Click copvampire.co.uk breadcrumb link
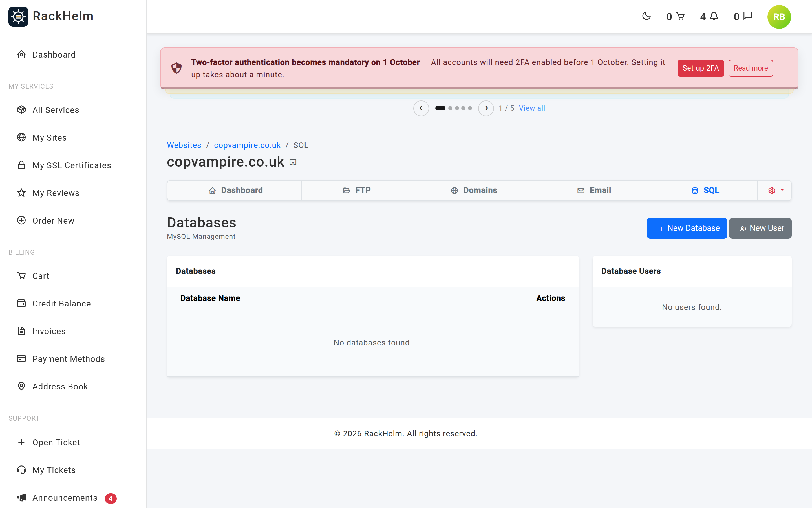The image size is (812, 508). [x=247, y=145]
